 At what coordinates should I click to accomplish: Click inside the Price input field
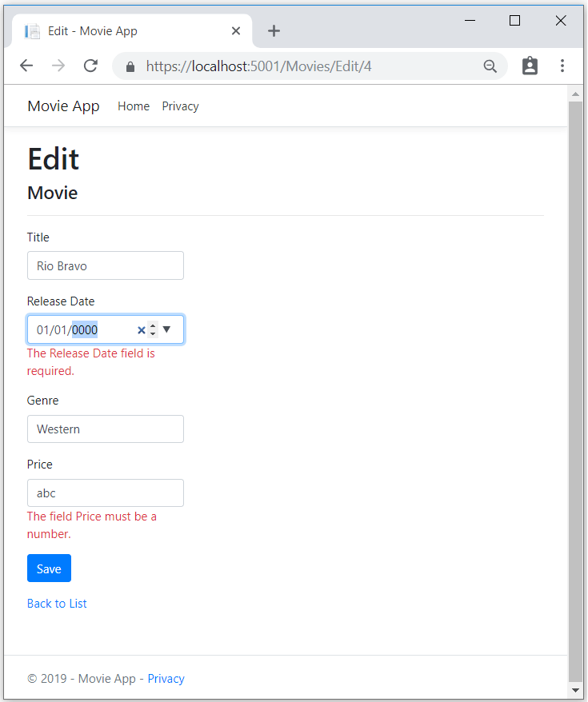tap(105, 493)
